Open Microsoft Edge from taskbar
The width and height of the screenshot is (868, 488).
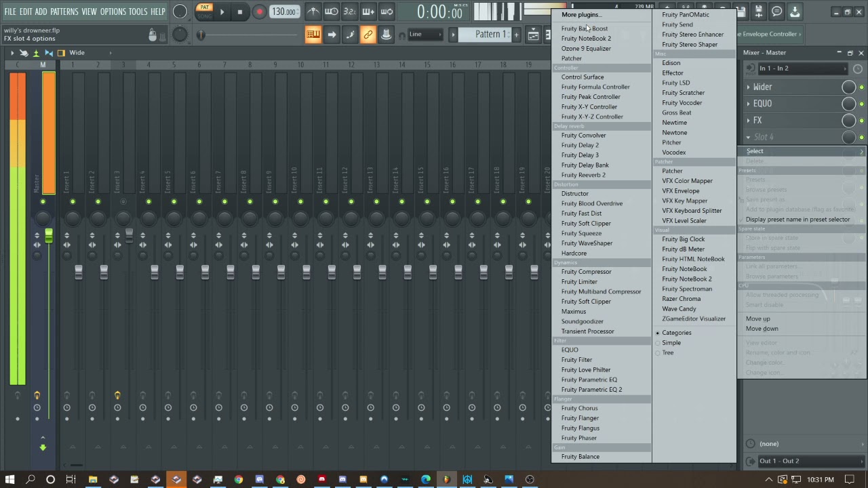pyautogui.click(x=425, y=479)
